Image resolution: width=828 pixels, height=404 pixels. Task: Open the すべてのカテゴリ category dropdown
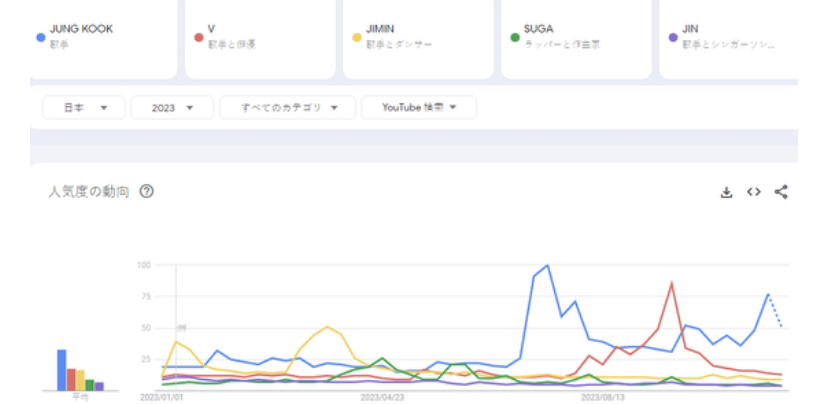(287, 108)
